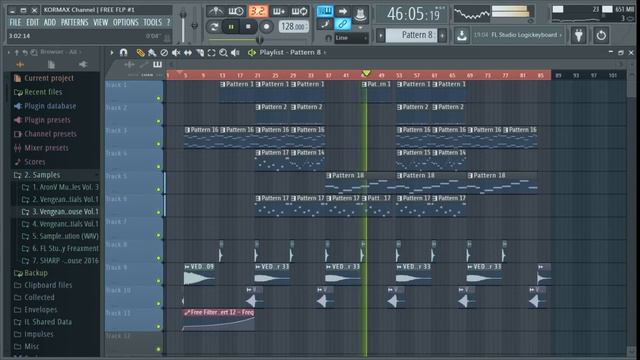Arm recording with the record button
This screenshot has height=360, width=640.
266,27
